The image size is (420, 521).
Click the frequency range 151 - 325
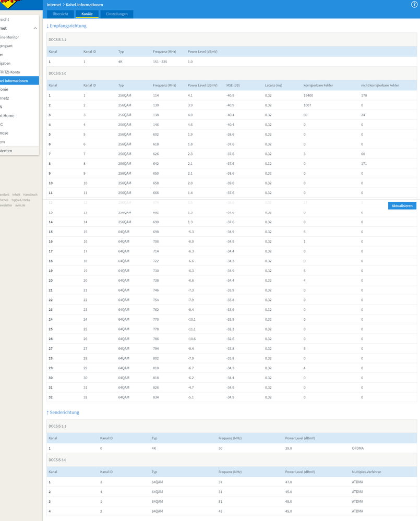[160, 62]
